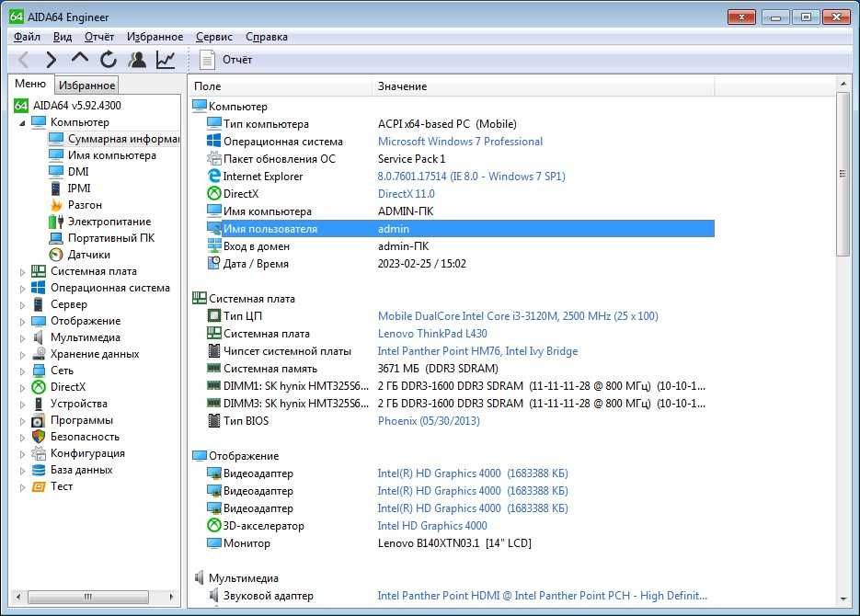Go up one level with Up arrow
The width and height of the screenshot is (860, 616).
click(79, 58)
